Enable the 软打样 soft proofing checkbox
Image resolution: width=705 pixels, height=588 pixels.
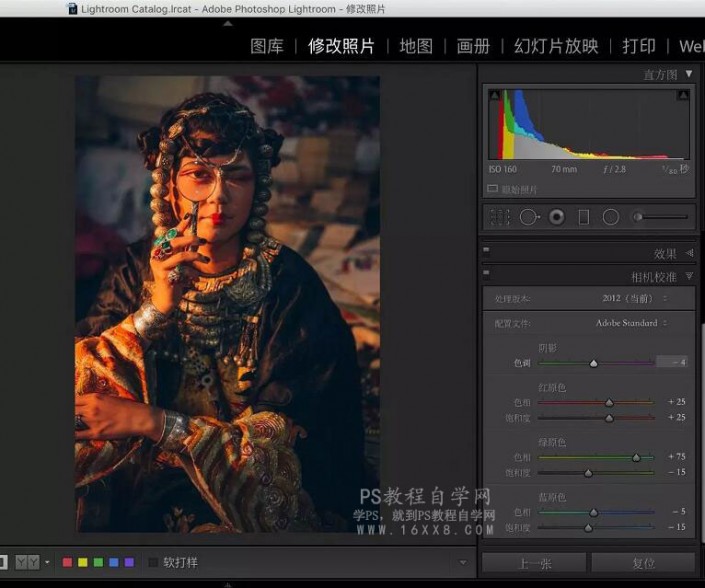pos(153,562)
